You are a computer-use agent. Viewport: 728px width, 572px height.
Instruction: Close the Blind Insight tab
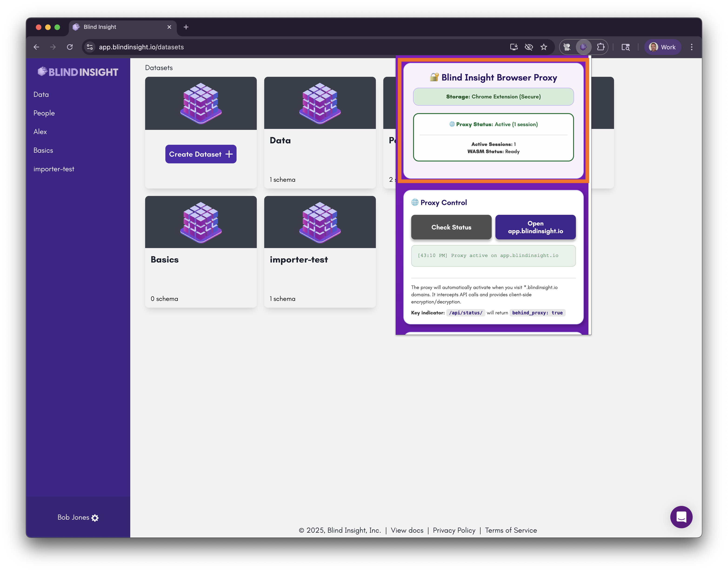[x=169, y=27]
